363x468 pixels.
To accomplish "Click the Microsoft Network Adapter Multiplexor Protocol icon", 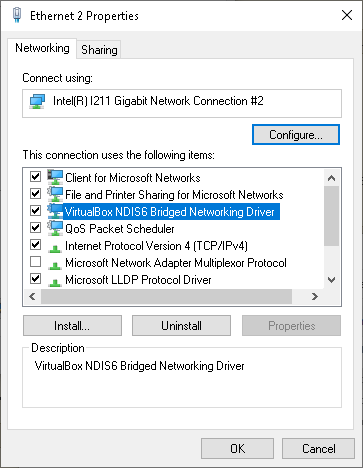I will point(55,265).
